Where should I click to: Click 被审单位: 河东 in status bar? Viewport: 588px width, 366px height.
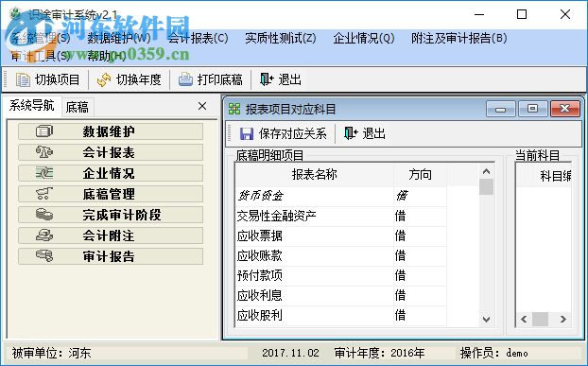[51, 353]
